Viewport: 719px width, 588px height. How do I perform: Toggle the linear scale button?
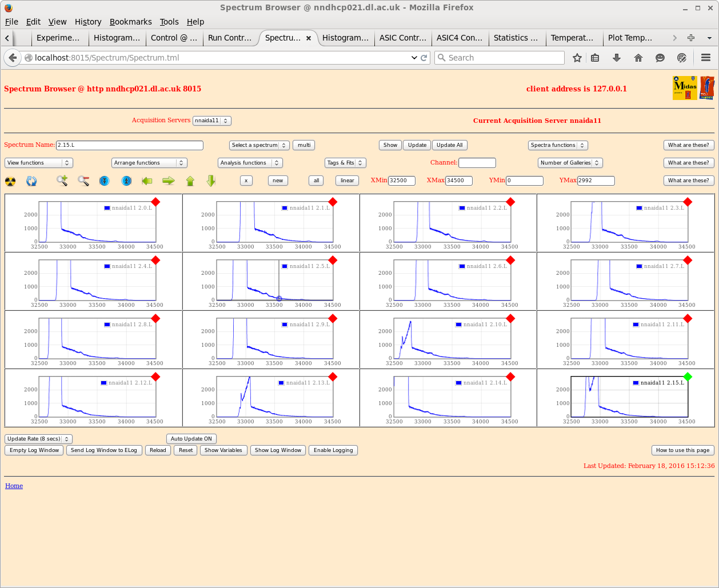[x=347, y=181]
